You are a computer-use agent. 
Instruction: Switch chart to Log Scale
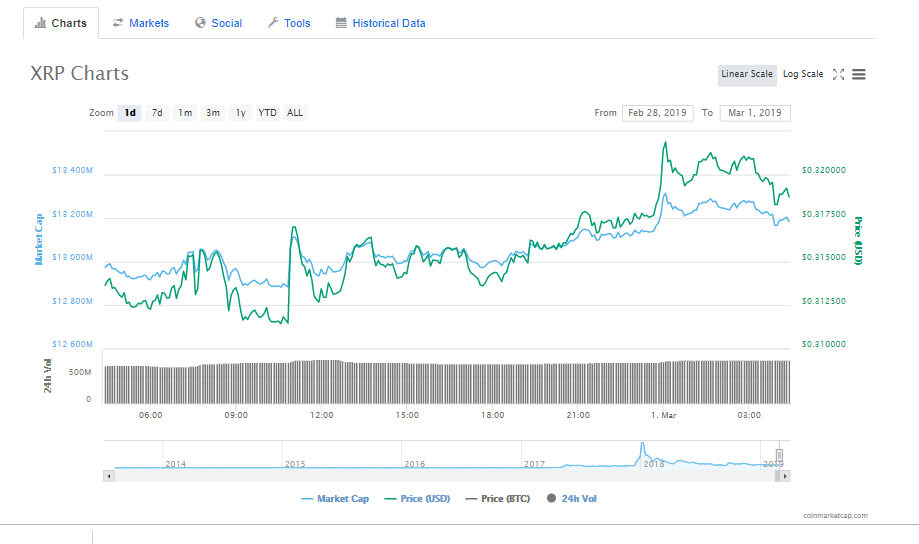pos(803,74)
